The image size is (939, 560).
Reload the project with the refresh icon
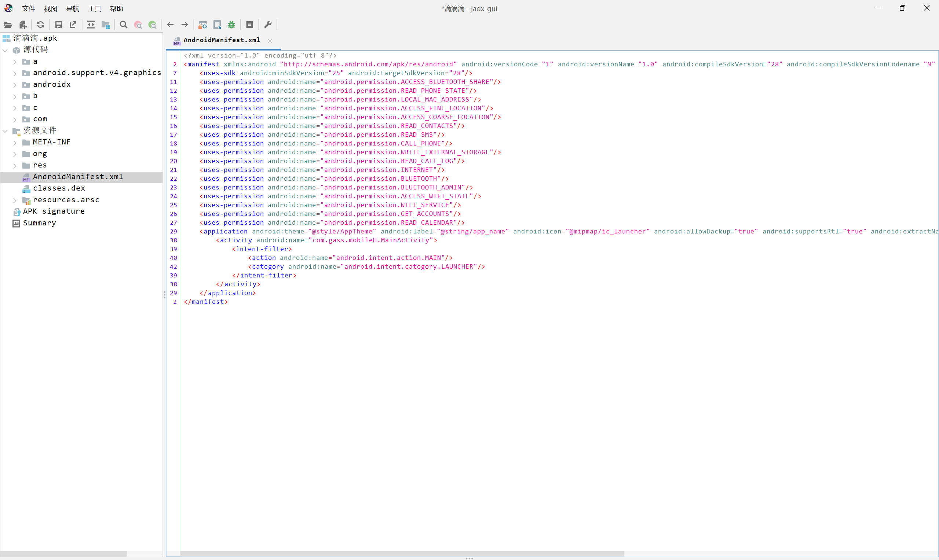coord(40,25)
